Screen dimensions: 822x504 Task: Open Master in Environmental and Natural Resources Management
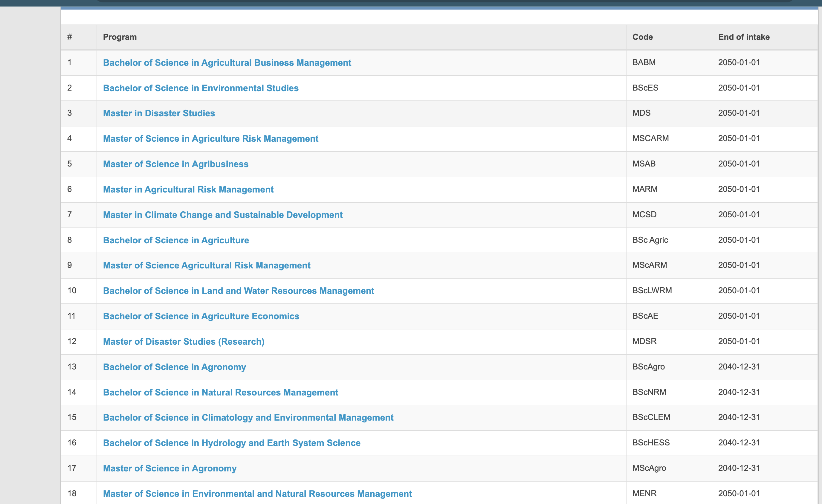coord(257,494)
